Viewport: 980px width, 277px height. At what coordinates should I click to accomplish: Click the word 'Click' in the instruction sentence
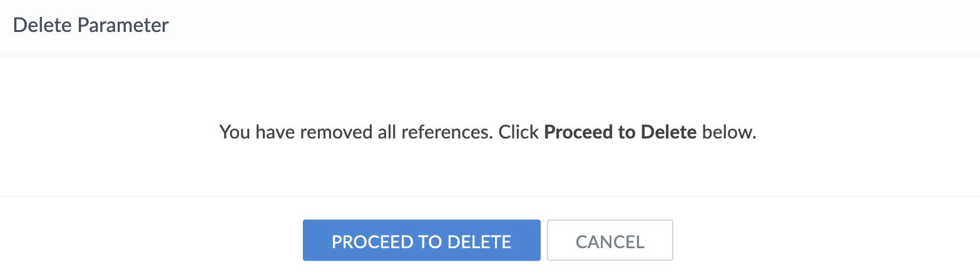(x=519, y=133)
